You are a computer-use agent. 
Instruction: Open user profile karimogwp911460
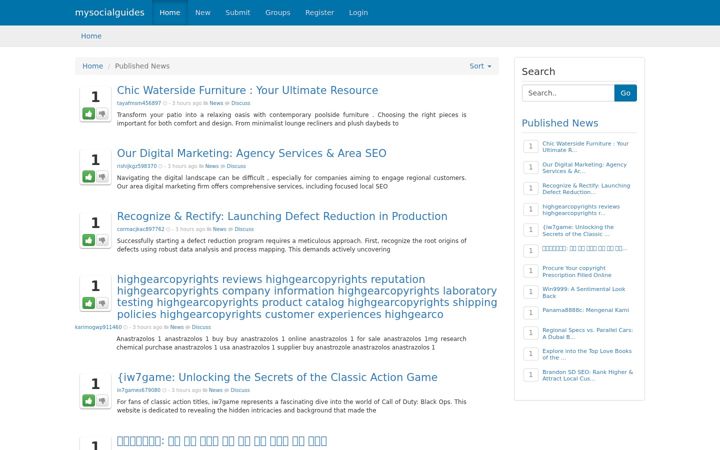coord(98,327)
